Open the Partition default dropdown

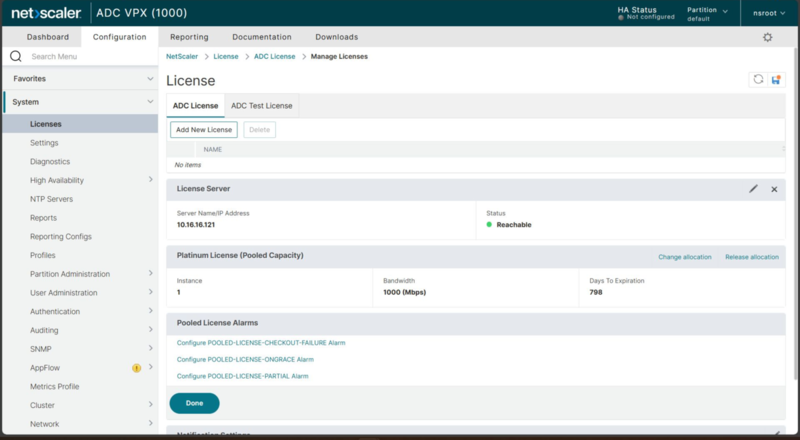707,14
